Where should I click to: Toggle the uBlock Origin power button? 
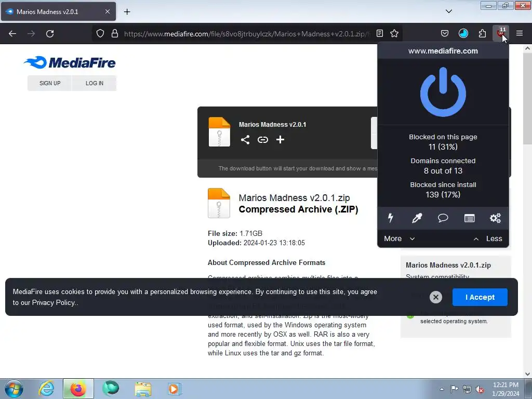[443, 92]
